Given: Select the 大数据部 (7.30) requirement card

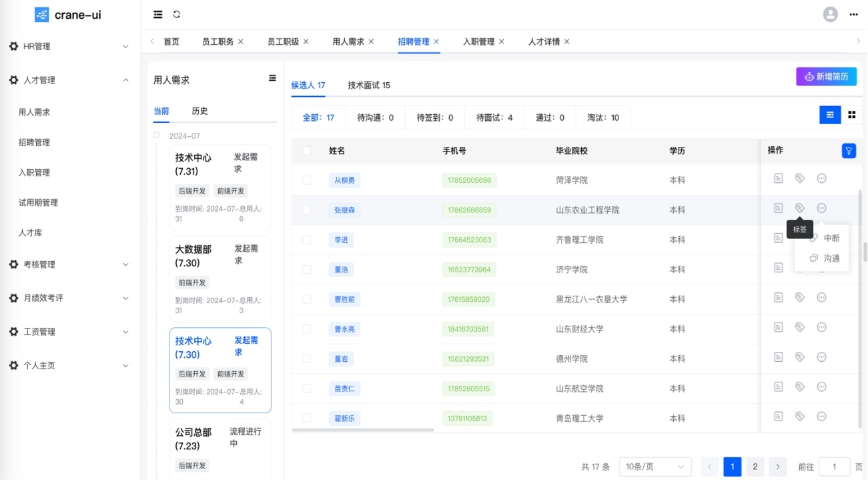Looking at the screenshot, I should point(220,278).
